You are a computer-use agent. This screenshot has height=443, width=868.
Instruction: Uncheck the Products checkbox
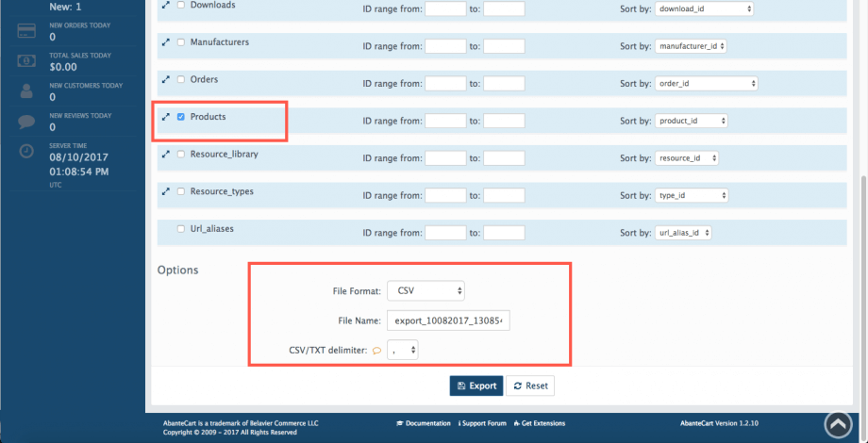point(180,117)
